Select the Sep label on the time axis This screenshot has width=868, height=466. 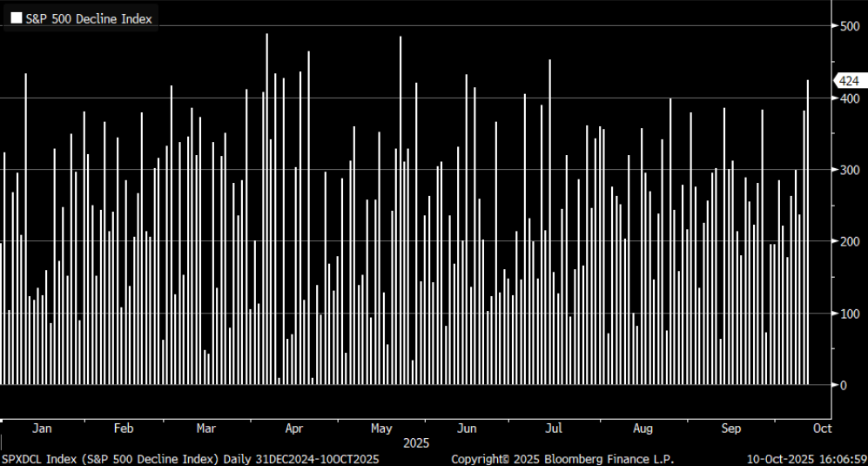point(731,429)
